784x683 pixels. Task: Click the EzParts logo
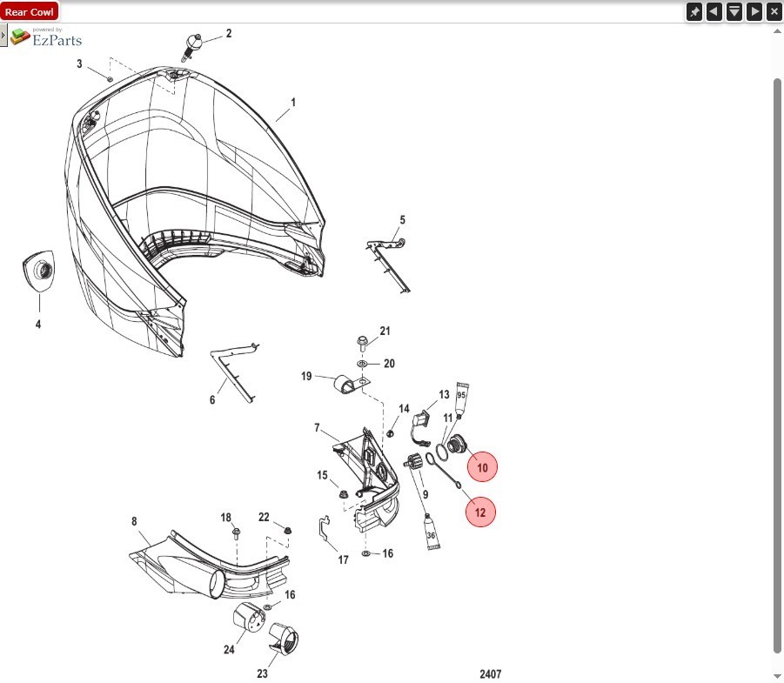46,37
